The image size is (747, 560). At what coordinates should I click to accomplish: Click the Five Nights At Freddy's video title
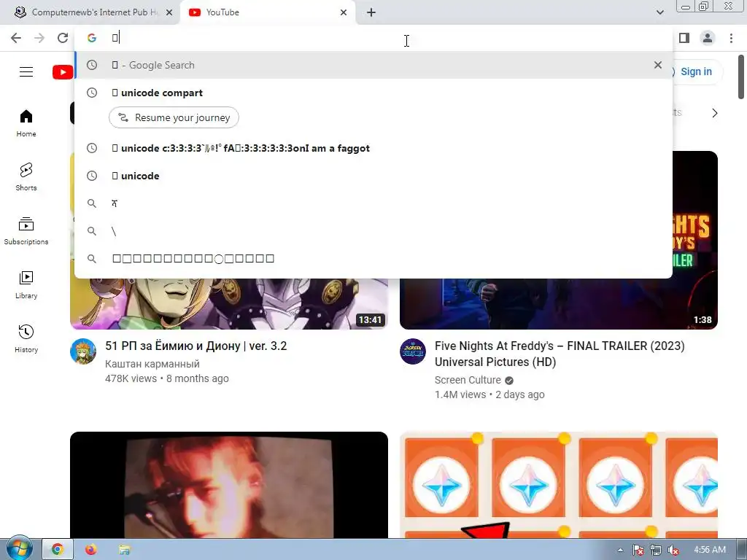click(560, 354)
